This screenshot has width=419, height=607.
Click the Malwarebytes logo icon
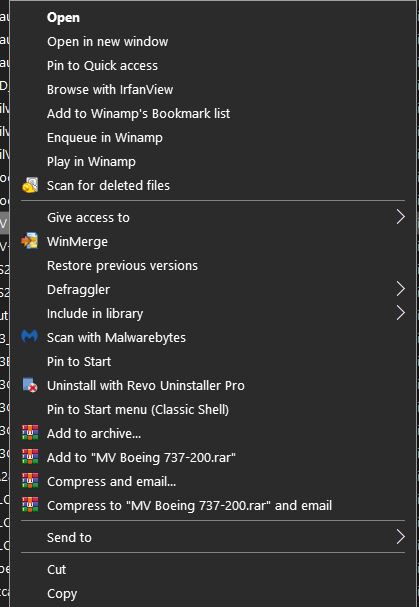coord(30,337)
